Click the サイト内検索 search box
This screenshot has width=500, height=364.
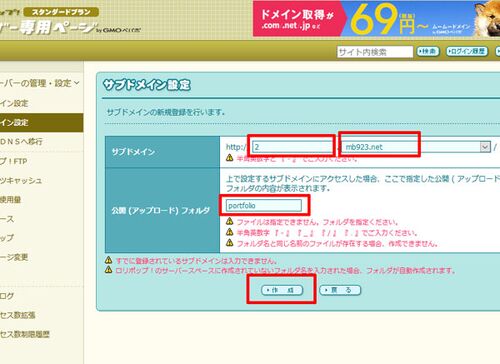point(375,52)
